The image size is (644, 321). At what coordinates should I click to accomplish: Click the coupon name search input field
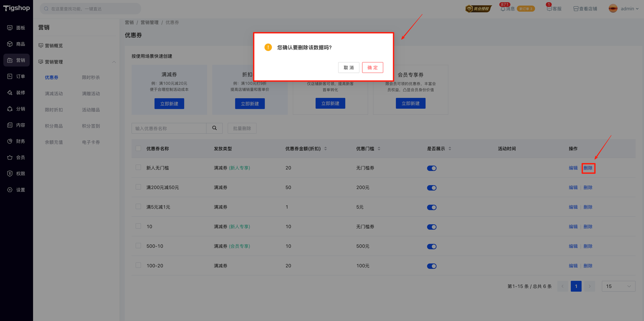(169, 128)
